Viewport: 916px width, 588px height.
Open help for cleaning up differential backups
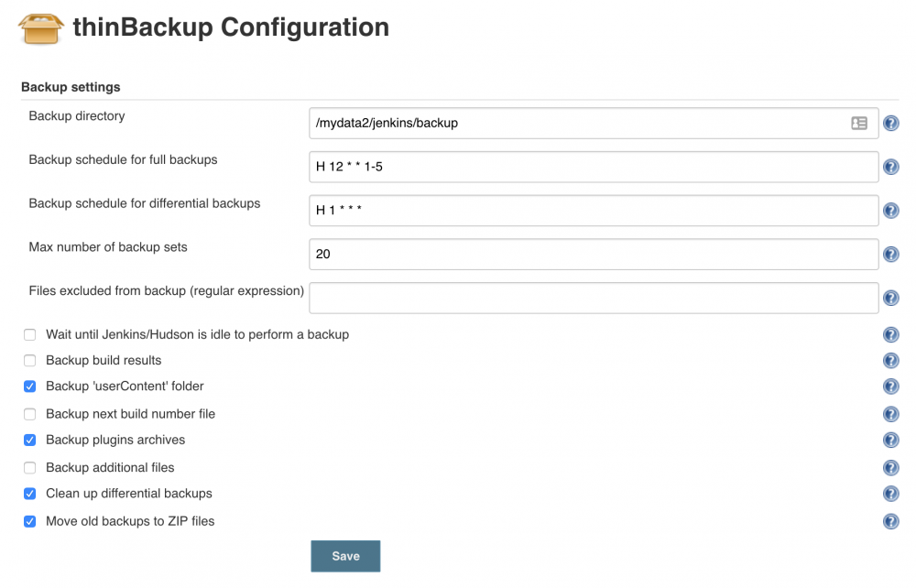point(890,494)
